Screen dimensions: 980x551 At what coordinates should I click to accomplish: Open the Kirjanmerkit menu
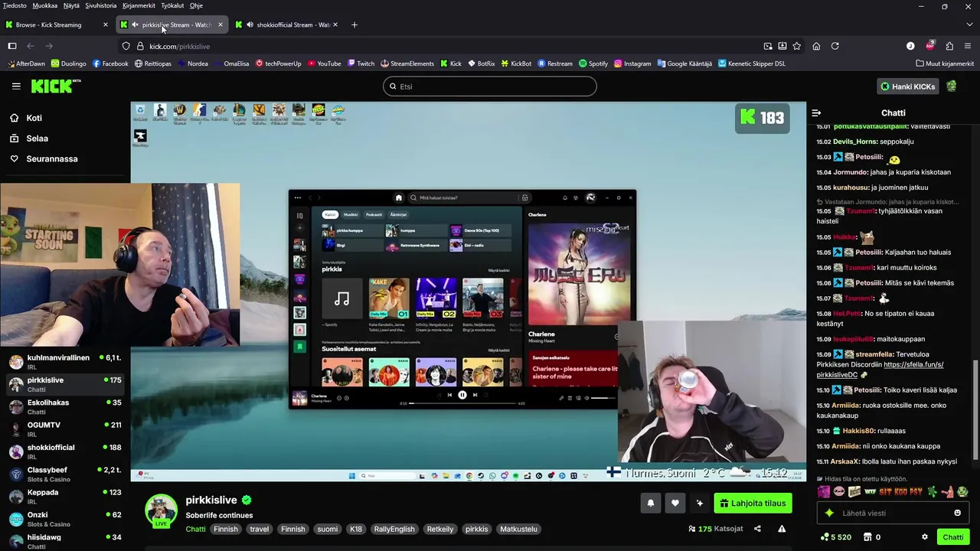[x=139, y=5]
